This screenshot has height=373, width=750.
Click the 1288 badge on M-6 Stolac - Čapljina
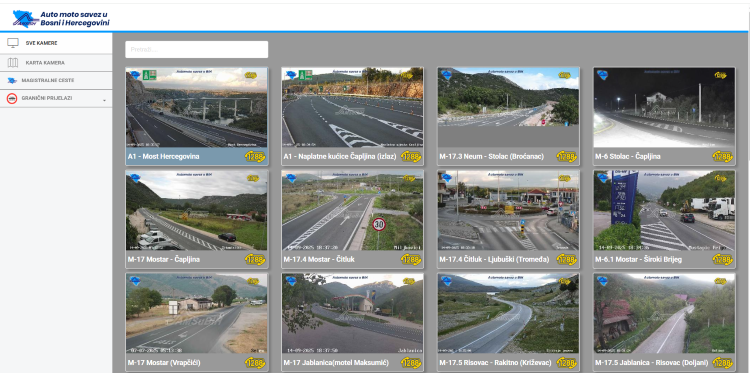[x=722, y=156]
